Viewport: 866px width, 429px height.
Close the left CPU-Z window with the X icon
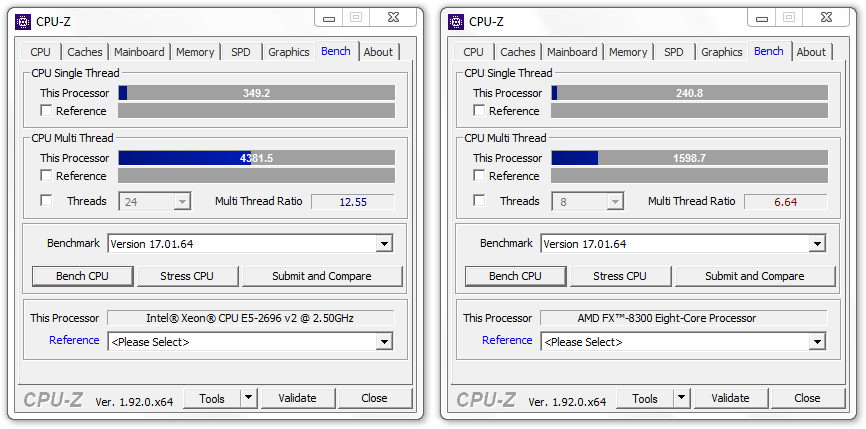click(x=396, y=18)
